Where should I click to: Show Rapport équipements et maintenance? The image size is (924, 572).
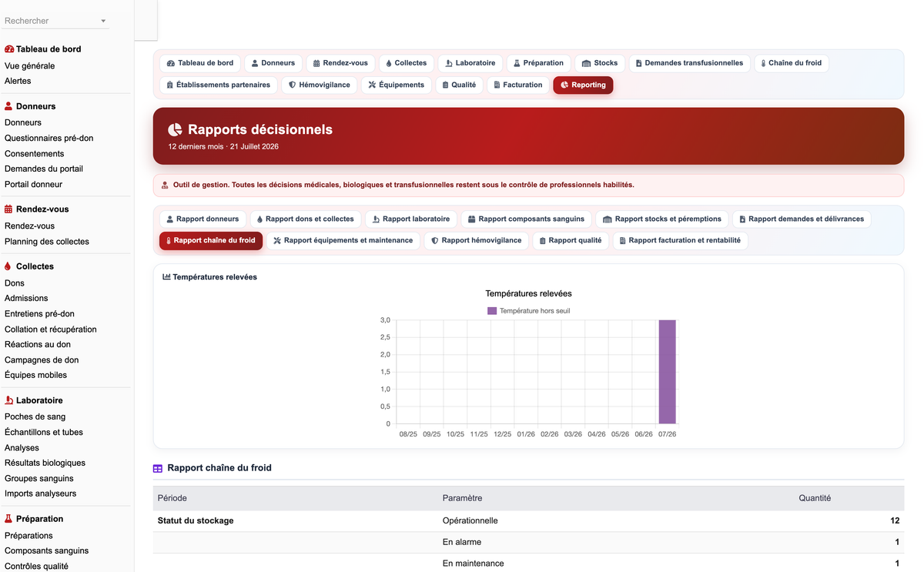[343, 241]
